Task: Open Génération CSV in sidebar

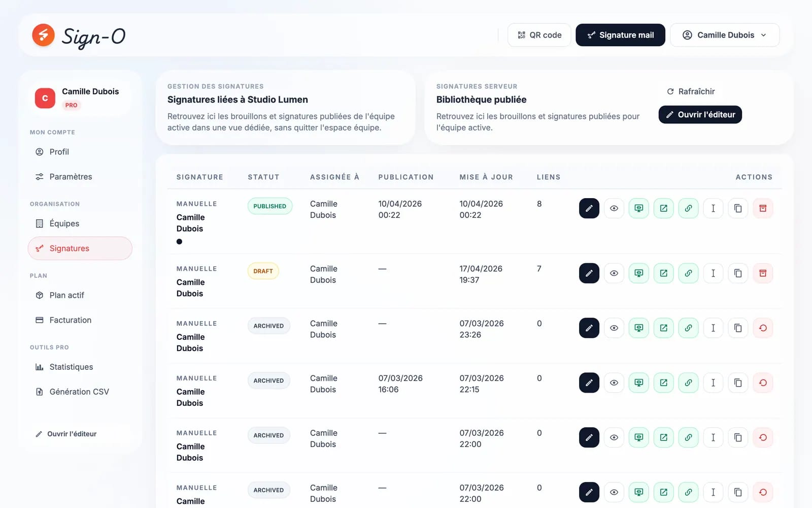Action: point(80,392)
